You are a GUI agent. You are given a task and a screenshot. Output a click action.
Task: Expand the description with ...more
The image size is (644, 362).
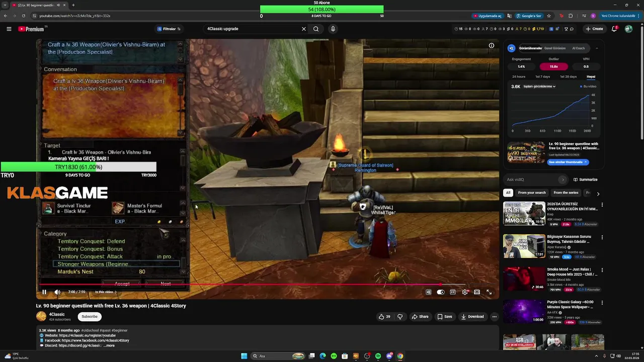pyautogui.click(x=109, y=346)
